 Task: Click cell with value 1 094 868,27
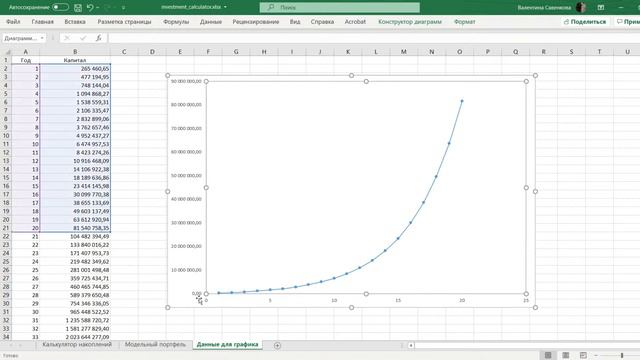coord(75,94)
